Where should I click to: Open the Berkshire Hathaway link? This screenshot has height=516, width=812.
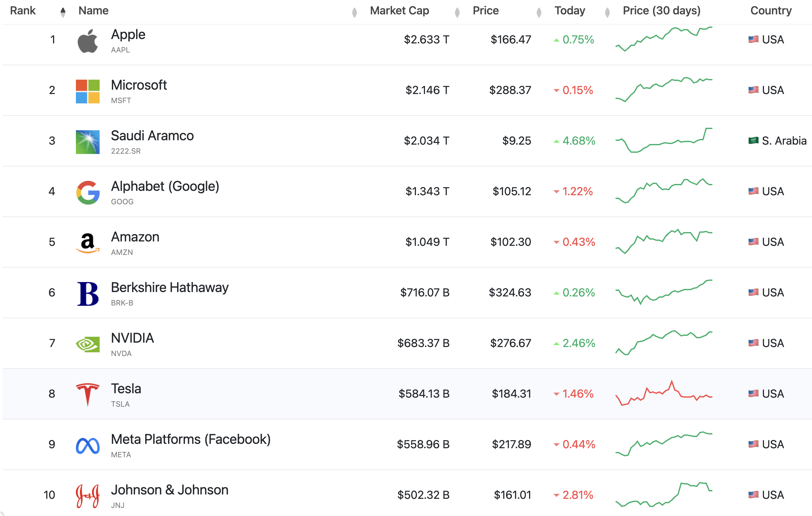(170, 288)
